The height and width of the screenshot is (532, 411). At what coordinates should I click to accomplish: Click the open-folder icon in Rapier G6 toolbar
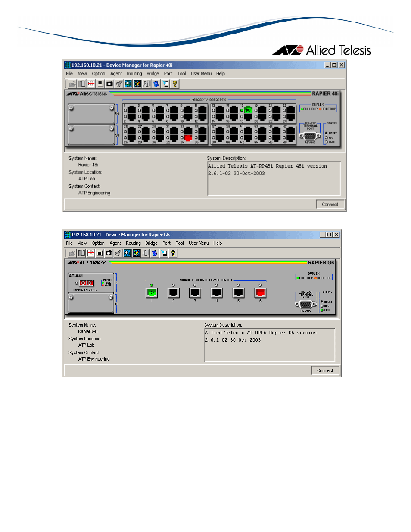[x=72, y=253]
